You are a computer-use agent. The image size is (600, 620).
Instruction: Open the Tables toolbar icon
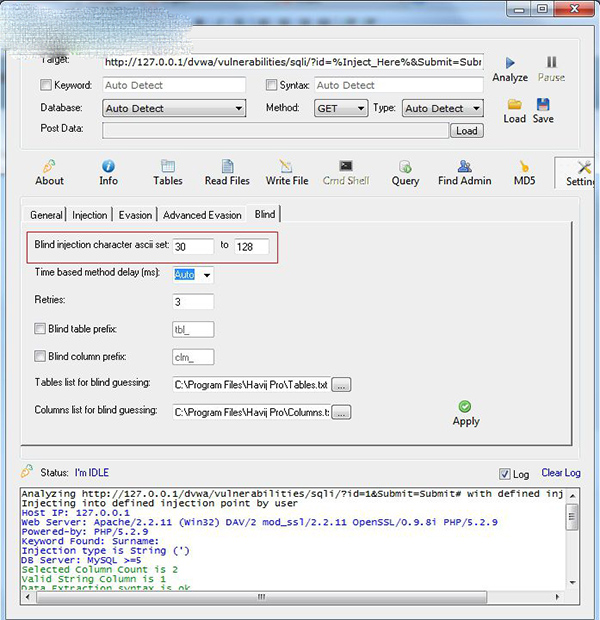click(167, 167)
